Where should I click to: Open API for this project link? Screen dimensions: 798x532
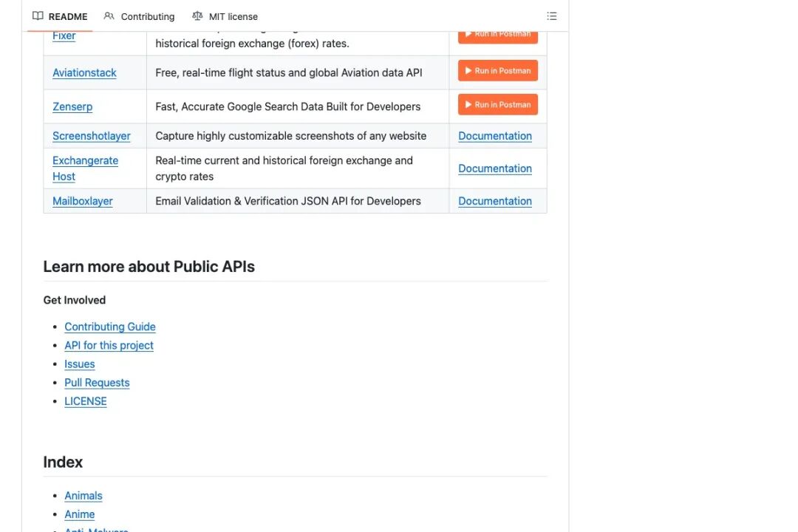[x=109, y=346]
